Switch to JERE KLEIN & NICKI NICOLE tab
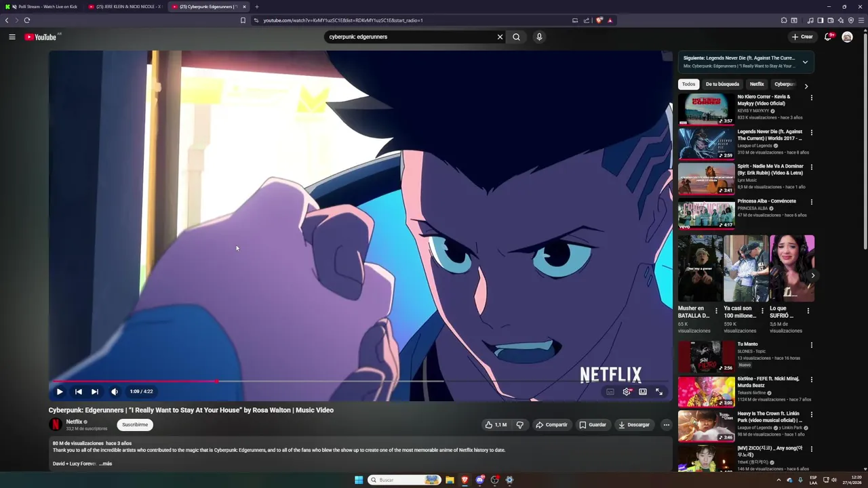This screenshot has height=488, width=868. tap(125, 7)
